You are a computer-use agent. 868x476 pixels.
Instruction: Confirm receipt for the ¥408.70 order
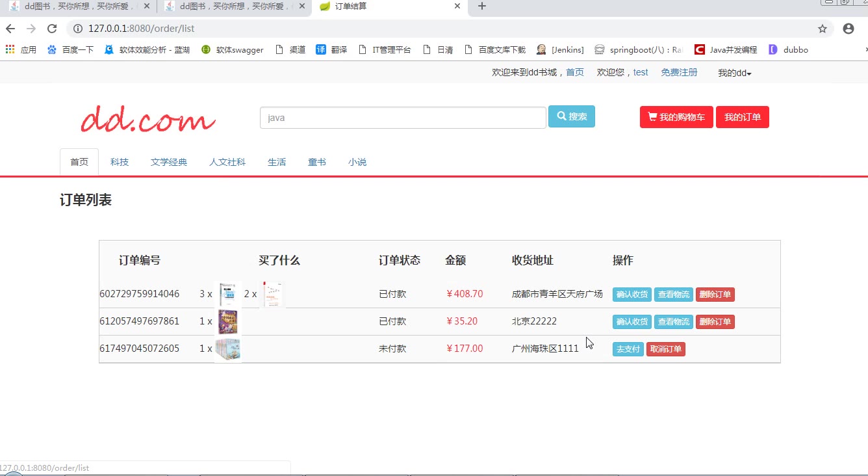(632, 295)
